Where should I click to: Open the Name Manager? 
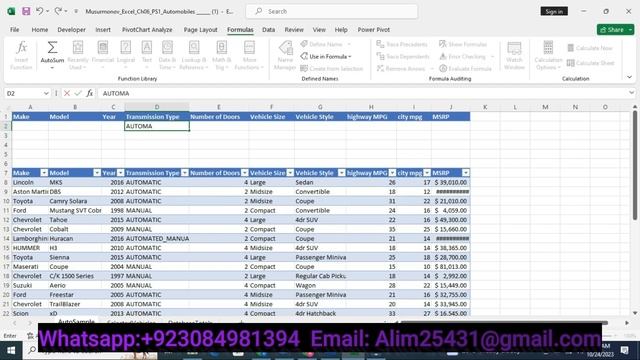pyautogui.click(x=285, y=55)
